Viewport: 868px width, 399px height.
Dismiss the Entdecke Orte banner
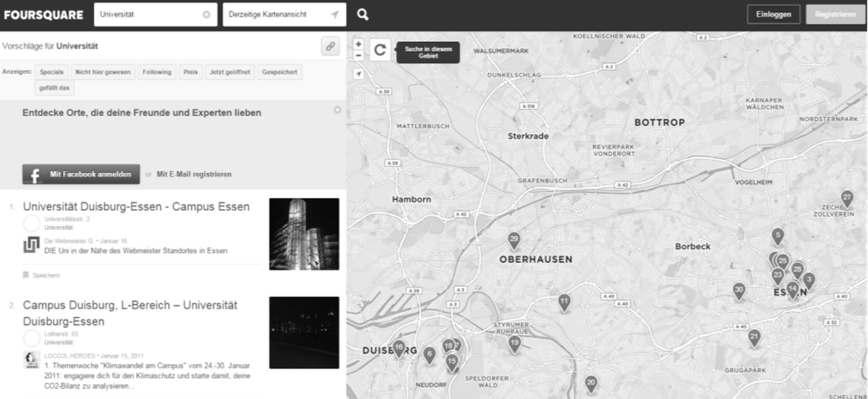point(337,110)
